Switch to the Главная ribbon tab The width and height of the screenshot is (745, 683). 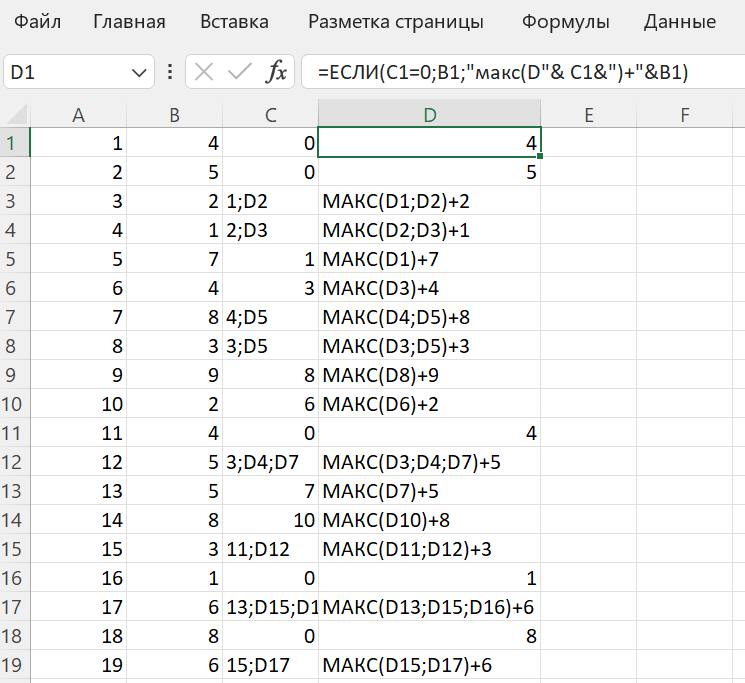129,21
